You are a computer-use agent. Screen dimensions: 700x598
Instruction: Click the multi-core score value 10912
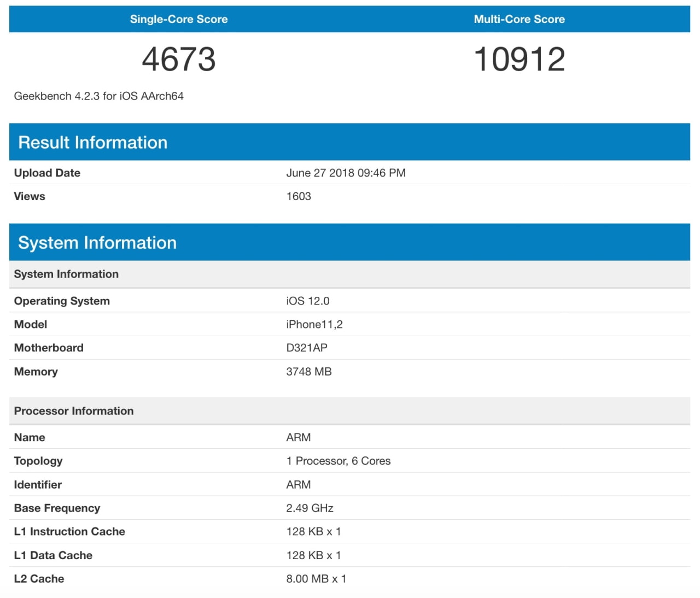519,58
